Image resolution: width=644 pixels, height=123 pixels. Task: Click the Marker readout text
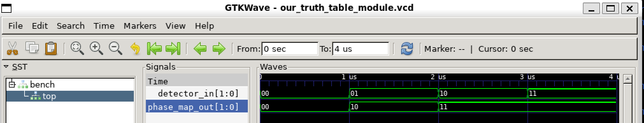(444, 49)
